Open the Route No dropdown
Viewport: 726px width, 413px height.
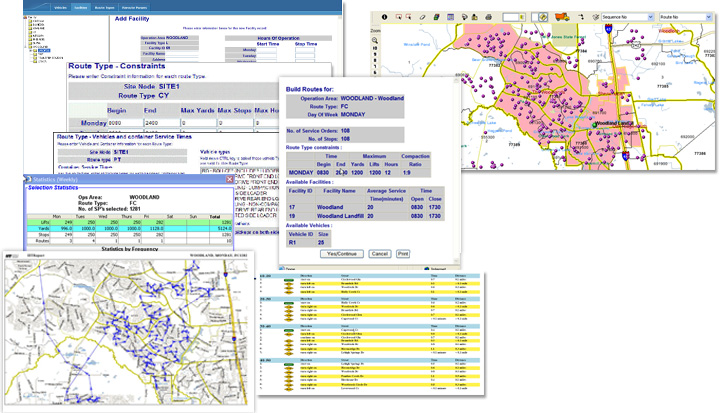(686, 17)
